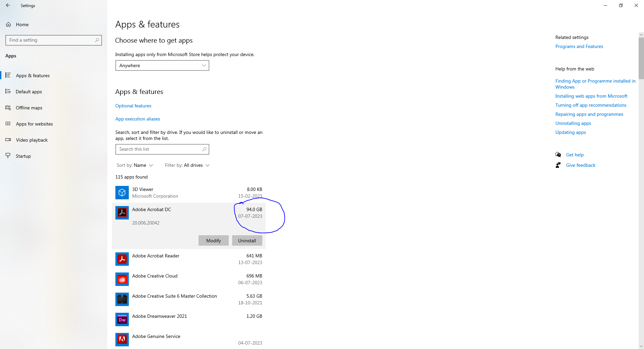Viewport: 644px width, 349px height.
Task: Click version number 20.006.20042
Action: point(146,223)
